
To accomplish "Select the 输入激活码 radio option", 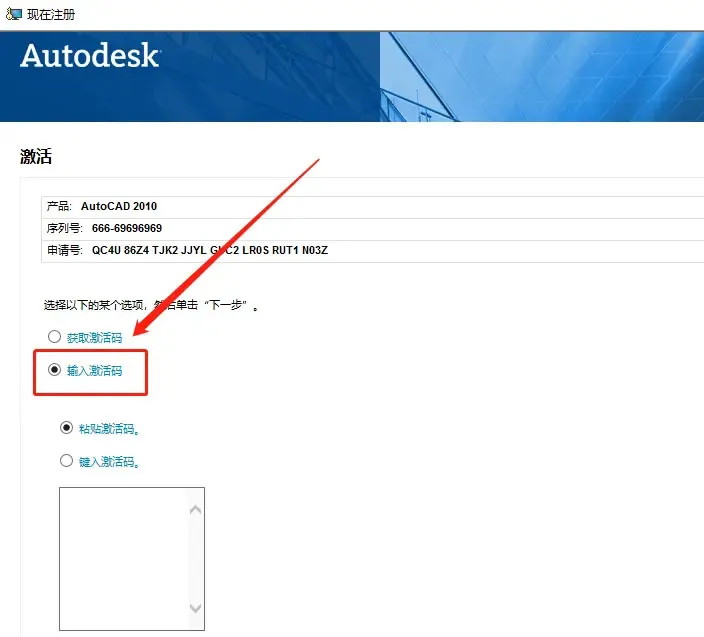I will pos(54,370).
